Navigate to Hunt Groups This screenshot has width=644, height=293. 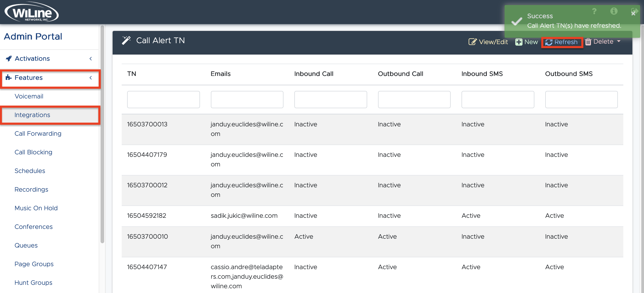[33, 283]
